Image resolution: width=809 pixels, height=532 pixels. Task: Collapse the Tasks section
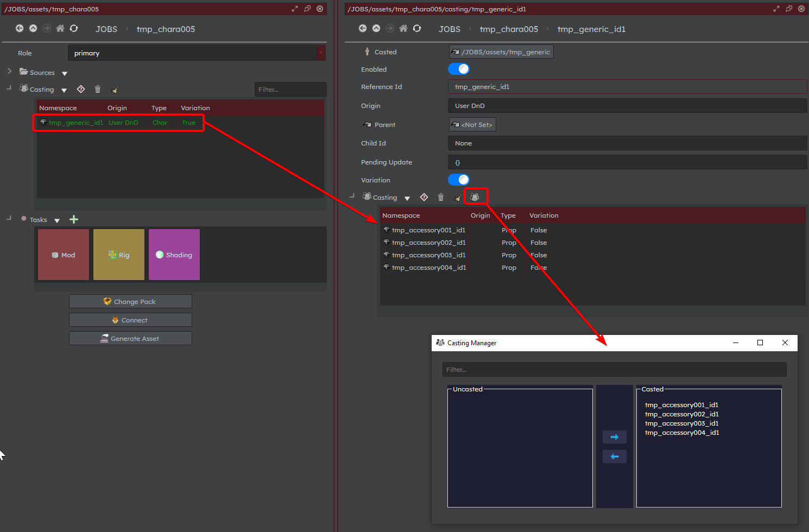point(9,217)
